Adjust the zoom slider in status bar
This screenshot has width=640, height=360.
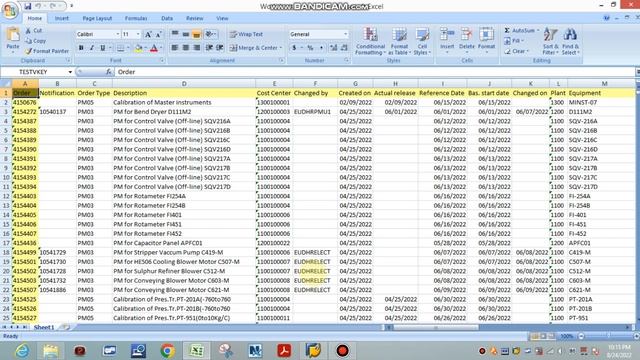(608, 336)
